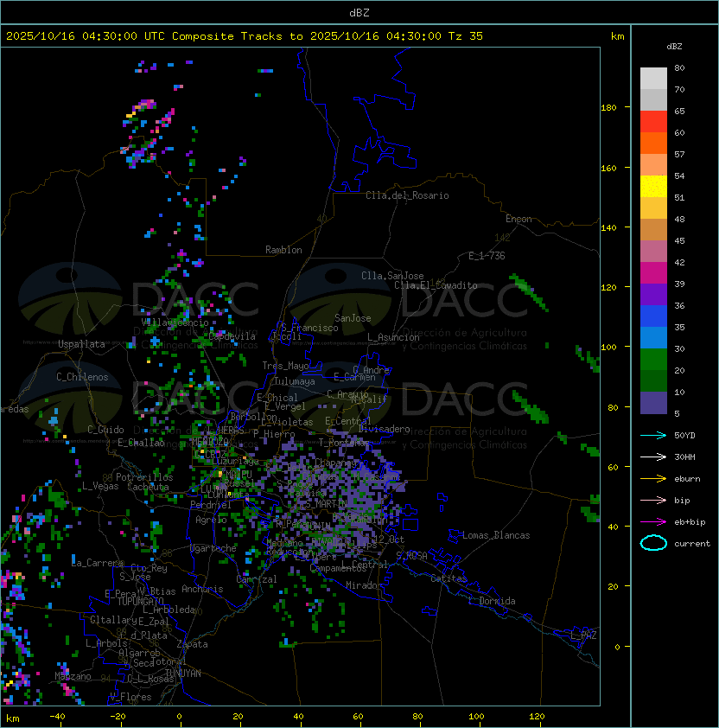Click the cyan 50YD arrow legend icon
719x728 pixels.
(653, 436)
